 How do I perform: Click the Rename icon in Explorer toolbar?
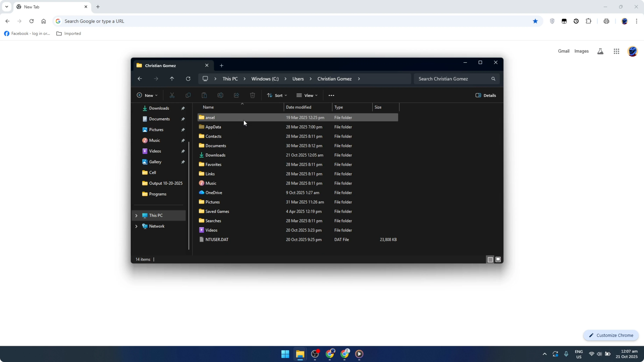220,95
